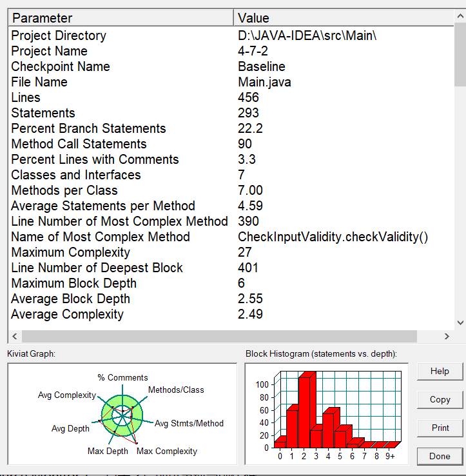Select Line Number of Deepest Block row
466x476 pixels.
[231, 268]
